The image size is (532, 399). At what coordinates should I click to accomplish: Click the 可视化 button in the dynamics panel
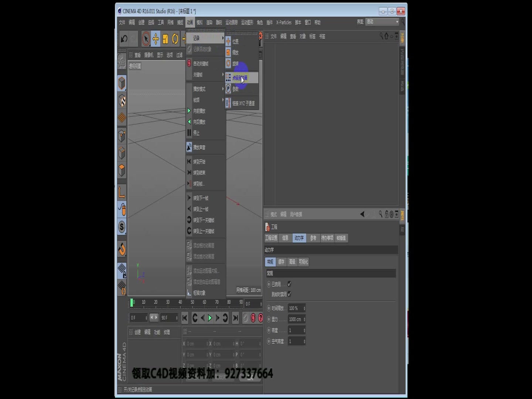click(303, 262)
